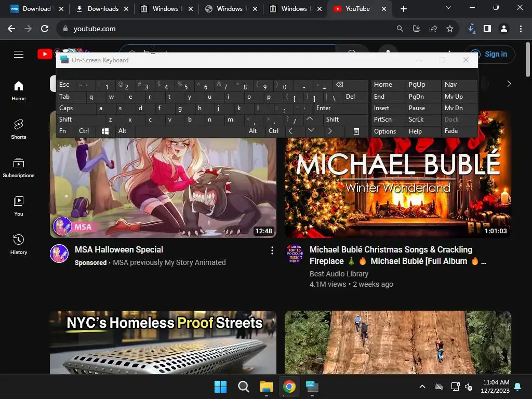Open Windows Start menu
Viewport: 532px width, 399px height.
click(x=220, y=387)
